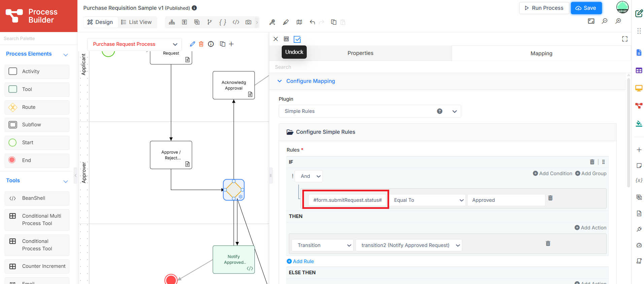Viewport: 644px width, 284px height.
Task: Click the Run Process button
Action: pos(544,8)
